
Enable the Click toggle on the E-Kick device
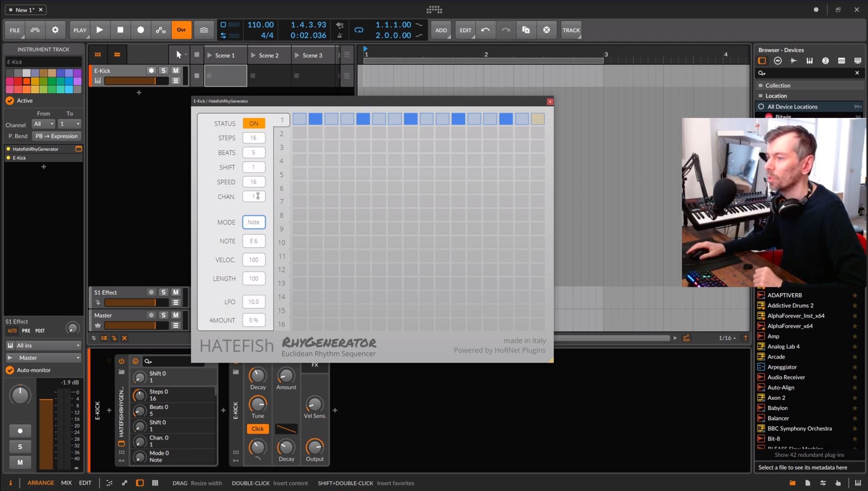[x=257, y=429]
